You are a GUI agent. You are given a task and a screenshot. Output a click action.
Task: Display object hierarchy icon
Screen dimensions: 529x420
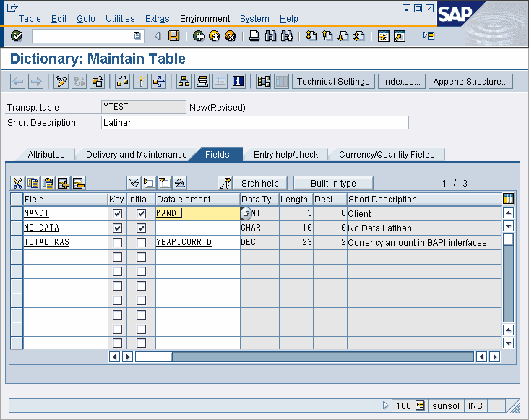pyautogui.click(x=184, y=81)
